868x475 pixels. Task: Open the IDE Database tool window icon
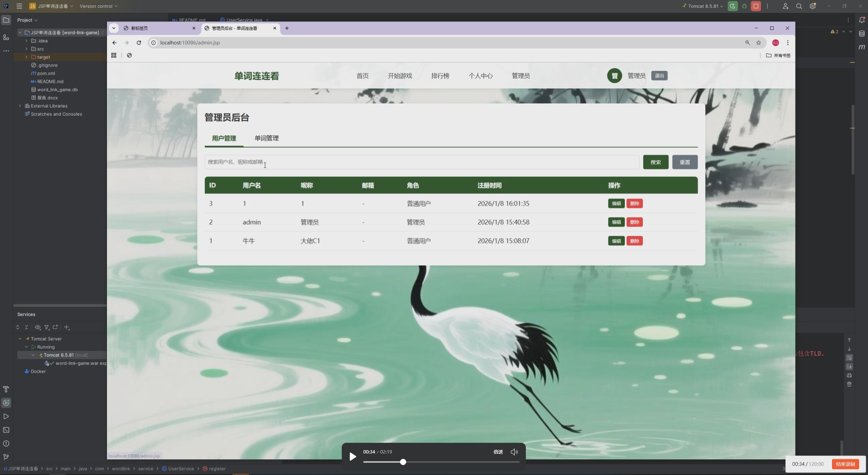[861, 34]
